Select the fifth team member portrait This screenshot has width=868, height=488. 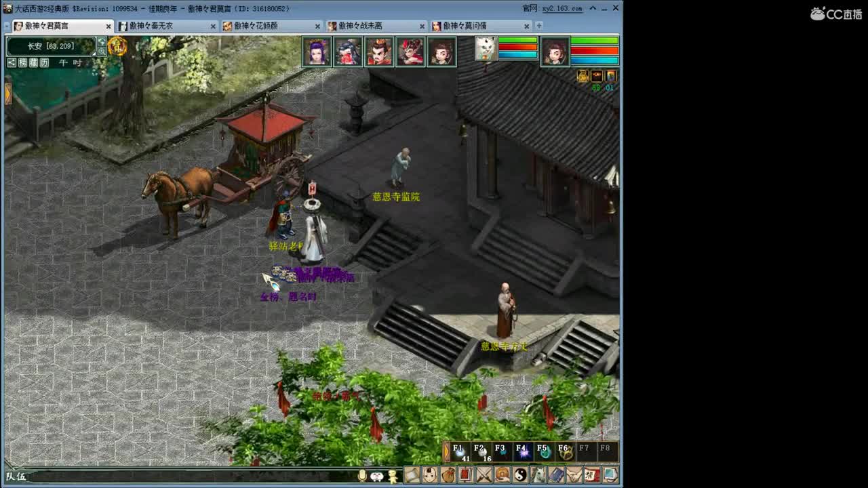click(x=441, y=52)
